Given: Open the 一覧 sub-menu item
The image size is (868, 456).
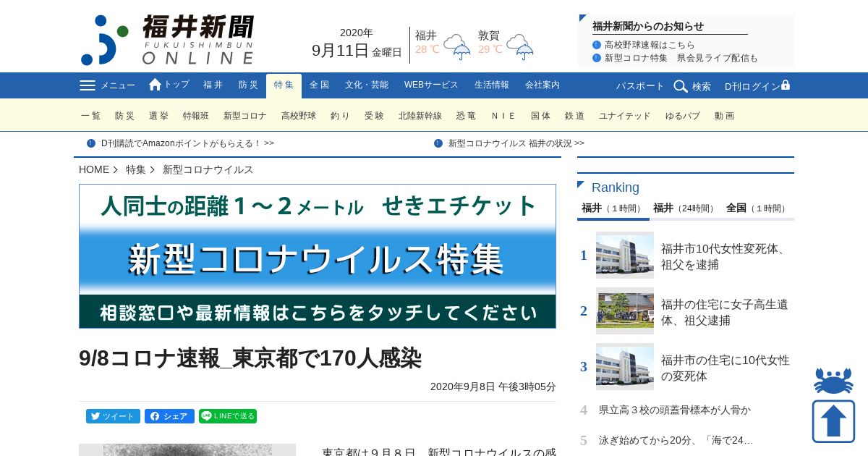Looking at the screenshot, I should coord(91,116).
